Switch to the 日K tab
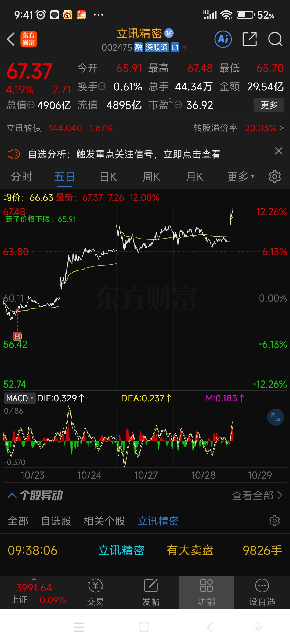Screen dimensions: 290x644 (x=108, y=177)
